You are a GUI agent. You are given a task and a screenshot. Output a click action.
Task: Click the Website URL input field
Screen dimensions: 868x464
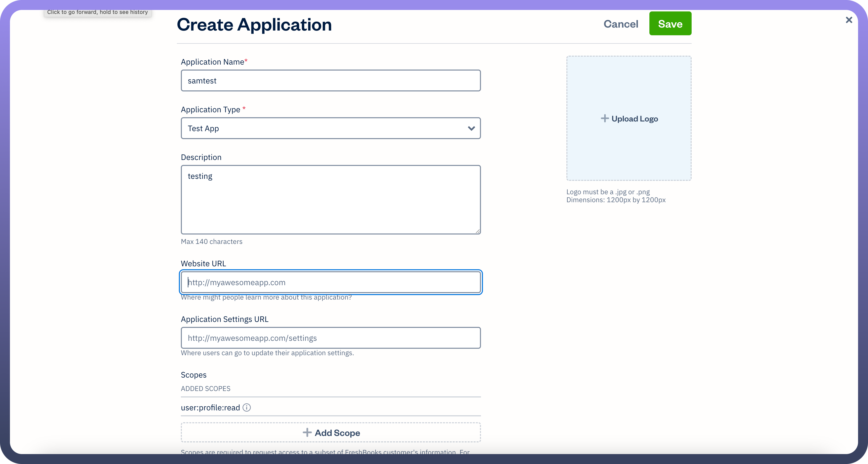point(331,282)
